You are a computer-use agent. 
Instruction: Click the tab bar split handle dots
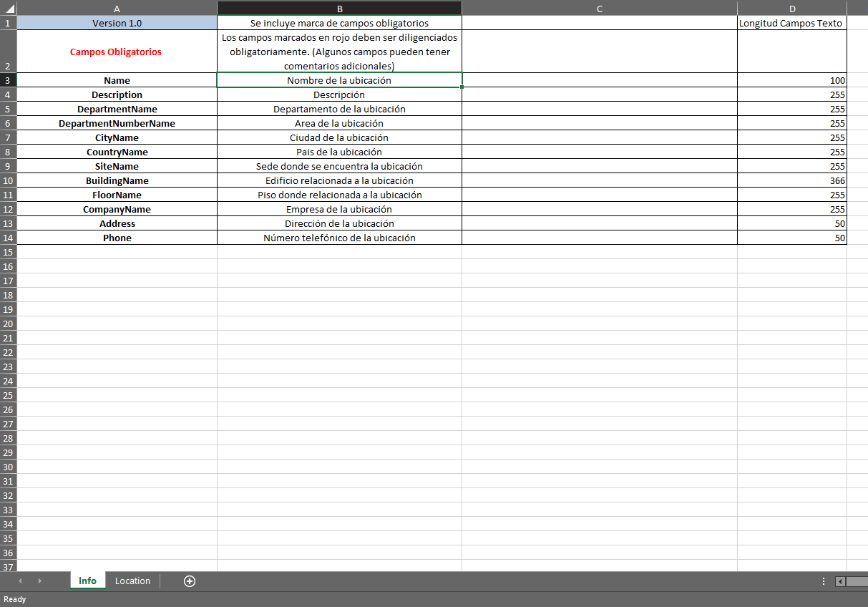824,581
